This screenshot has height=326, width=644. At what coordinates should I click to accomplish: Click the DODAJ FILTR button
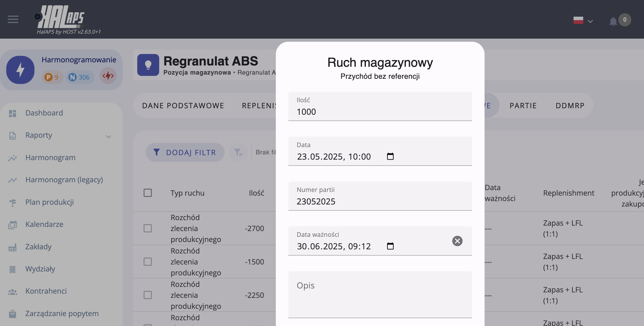[x=185, y=152]
